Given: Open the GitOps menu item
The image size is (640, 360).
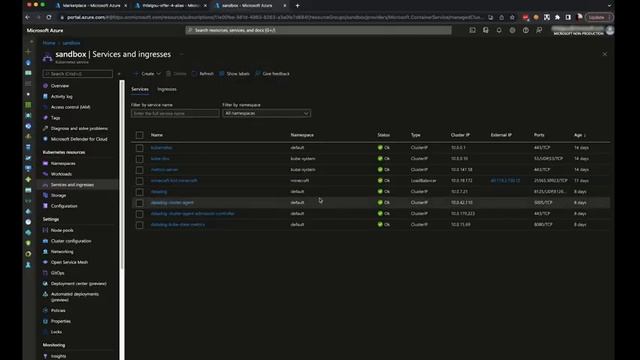Looking at the screenshot, I should point(57,273).
